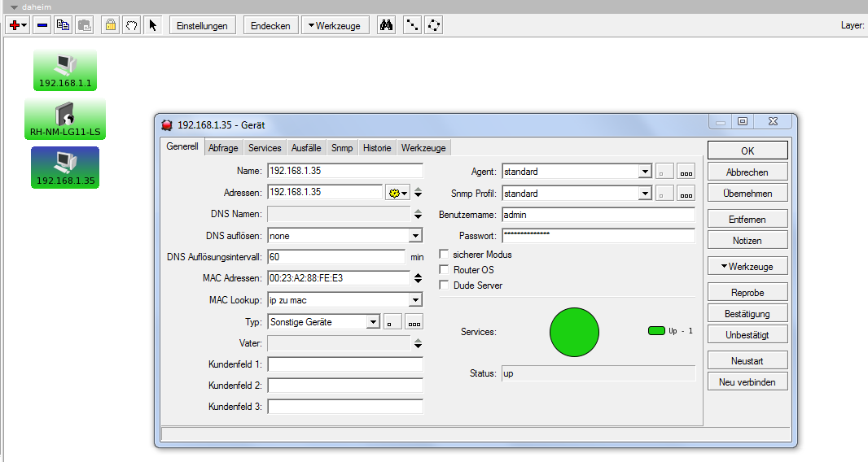Check the Router OS option
This screenshot has height=462, width=868.
click(x=445, y=270)
